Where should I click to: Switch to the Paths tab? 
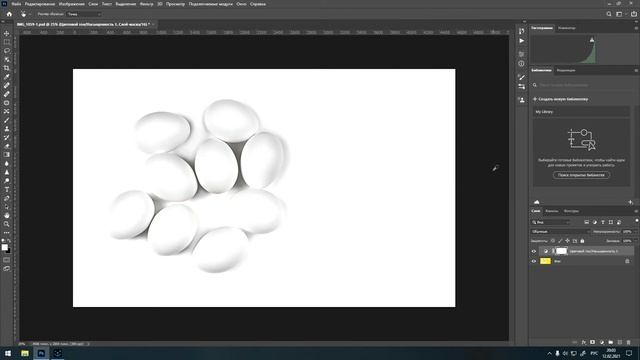pos(571,211)
